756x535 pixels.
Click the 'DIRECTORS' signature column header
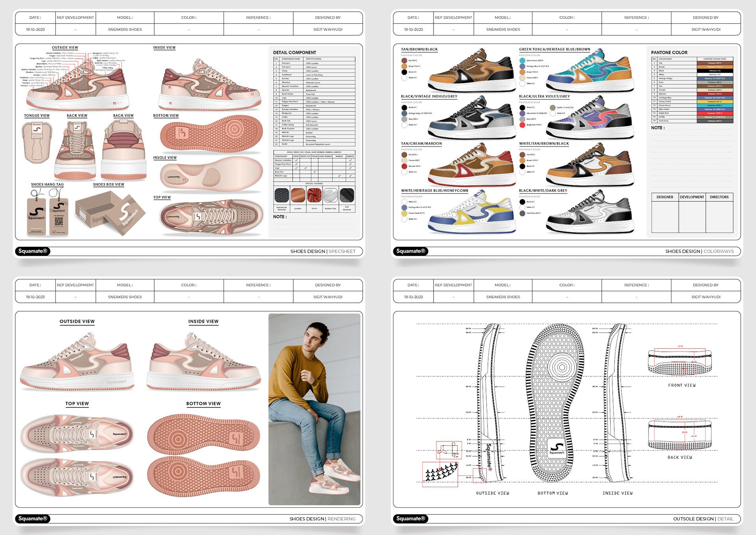click(719, 197)
